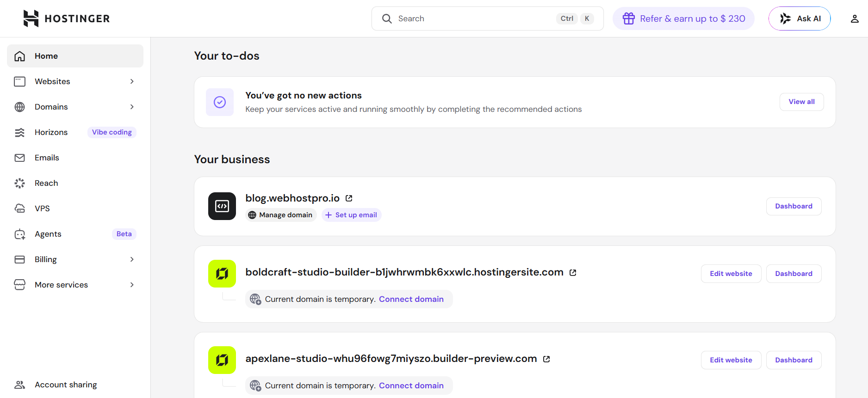Click the Beta badge next to Agents
Screen dimensions: 868x398
click(x=124, y=234)
